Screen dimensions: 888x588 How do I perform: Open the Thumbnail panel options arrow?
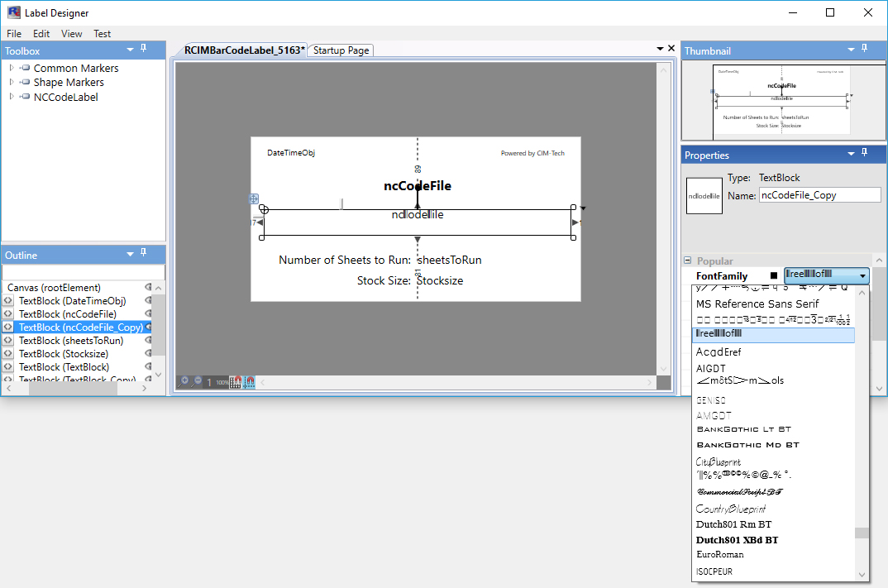point(851,50)
